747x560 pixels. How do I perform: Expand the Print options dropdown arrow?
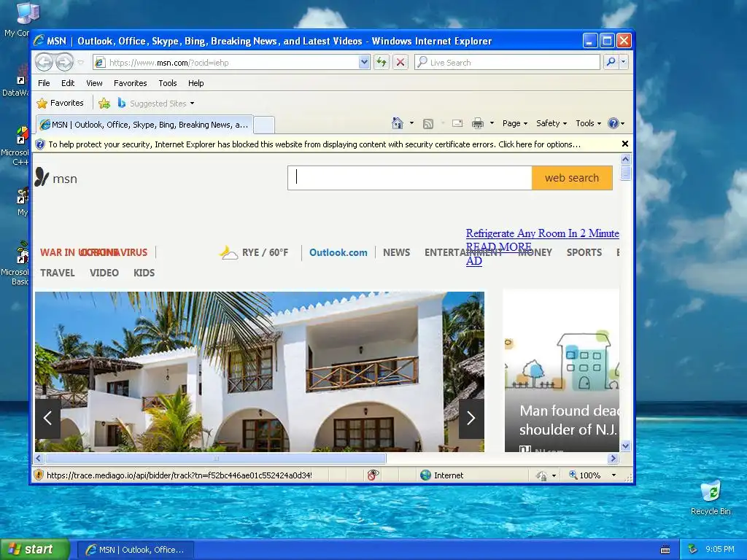pos(492,123)
